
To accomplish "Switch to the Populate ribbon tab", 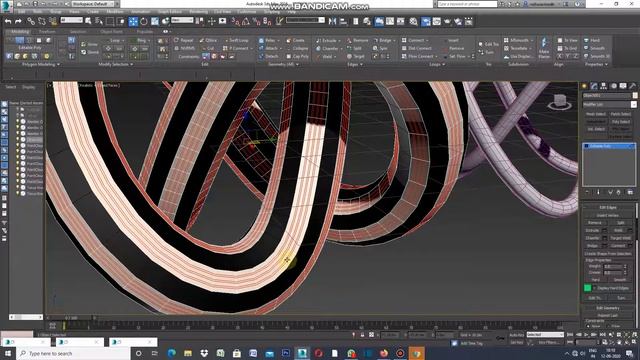I will click(x=144, y=31).
